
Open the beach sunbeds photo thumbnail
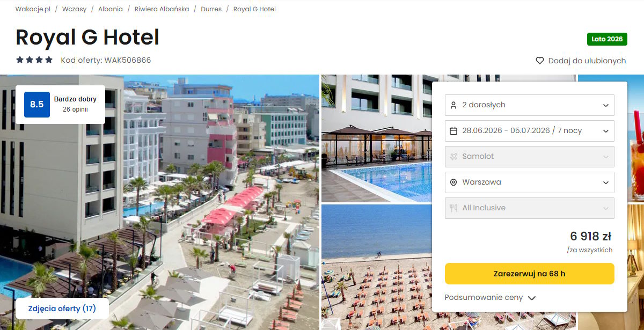[x=377, y=267]
